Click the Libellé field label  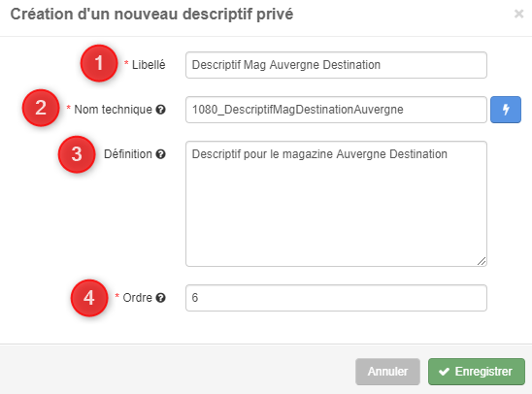click(149, 65)
